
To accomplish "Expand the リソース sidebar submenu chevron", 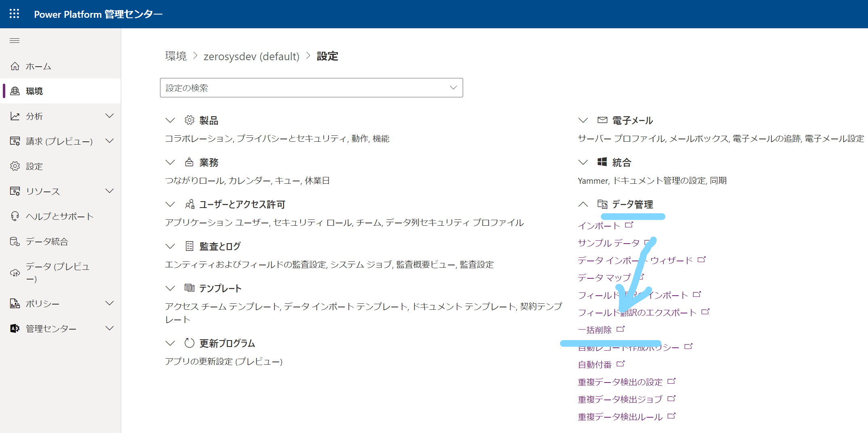I will point(110,191).
